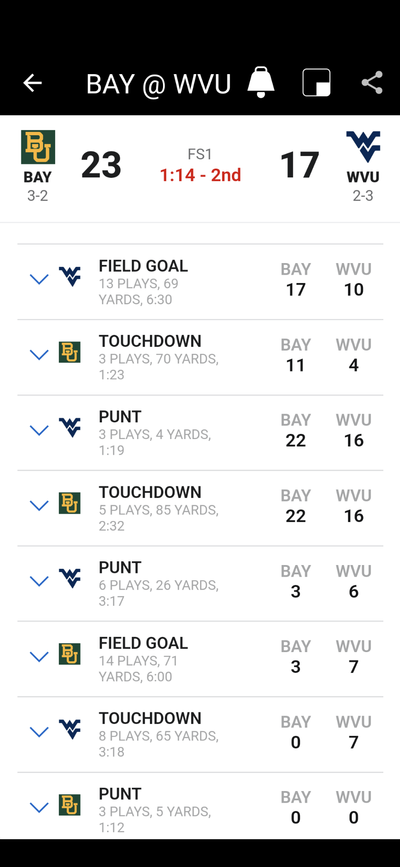This screenshot has height=867, width=400.
Task: Toggle game alerts bell icon
Action: click(261, 82)
